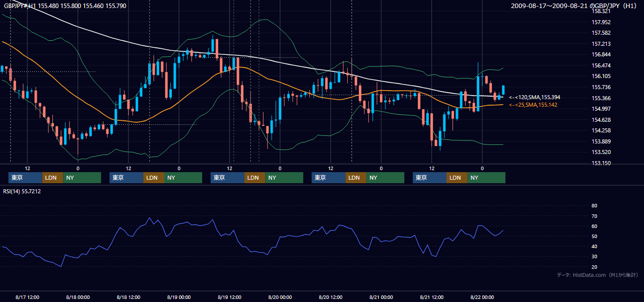Select the NY block in the 8/19 session bar
644x302 pixels.
(x=284, y=178)
